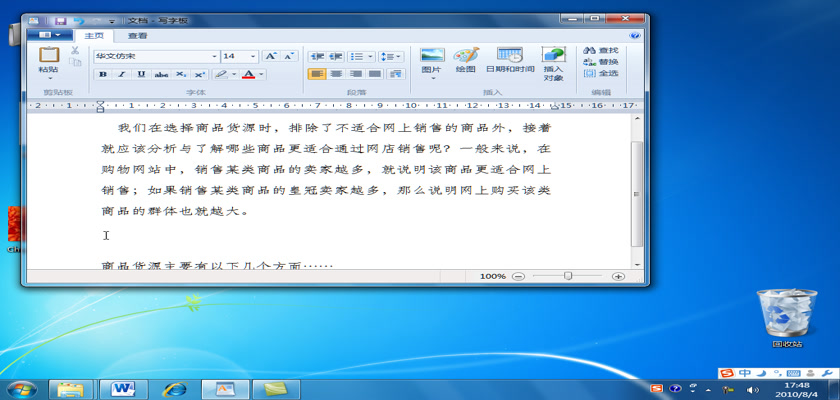Click the Strikethrough (abc) icon
This screenshot has height=400, width=840.
[x=161, y=74]
